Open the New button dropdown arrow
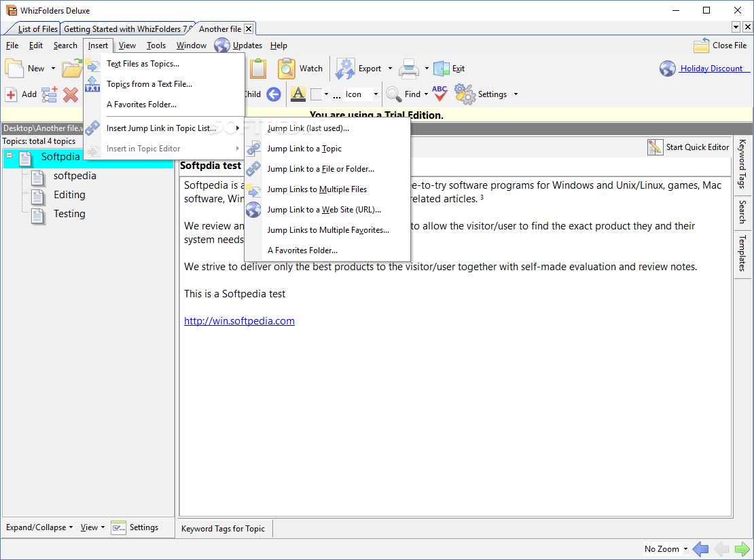 pyautogui.click(x=53, y=69)
